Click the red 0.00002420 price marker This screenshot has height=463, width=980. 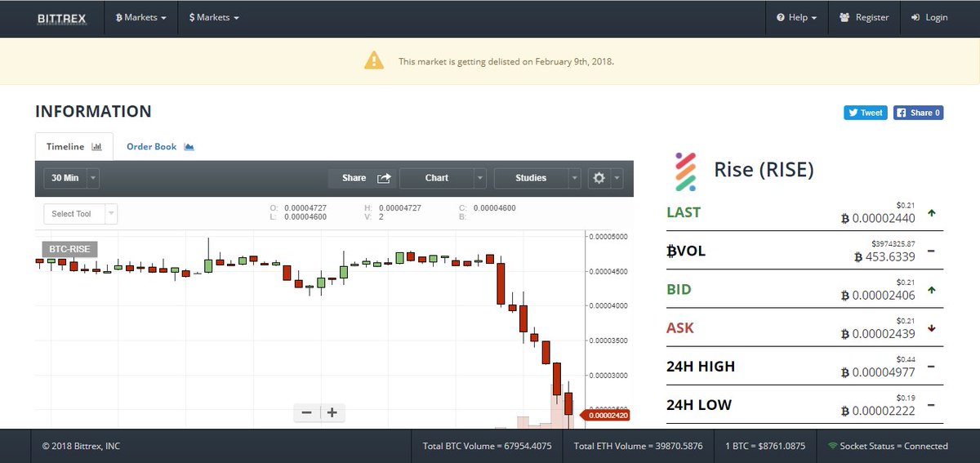pos(604,416)
